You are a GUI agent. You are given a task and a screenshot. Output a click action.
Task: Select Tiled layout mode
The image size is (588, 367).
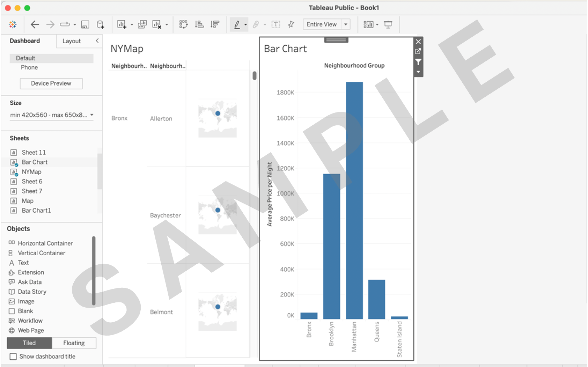pyautogui.click(x=29, y=343)
